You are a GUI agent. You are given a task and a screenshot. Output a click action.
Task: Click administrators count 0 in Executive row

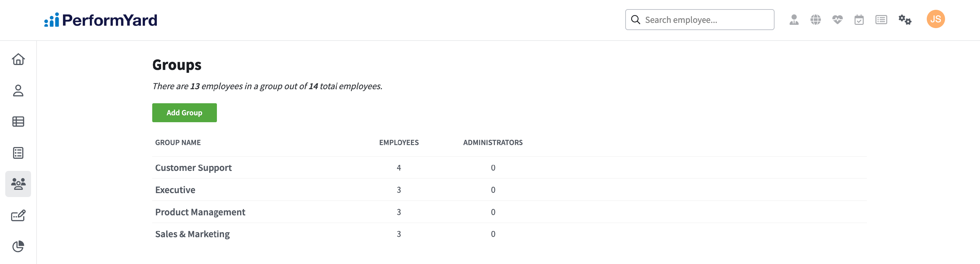[x=493, y=190]
